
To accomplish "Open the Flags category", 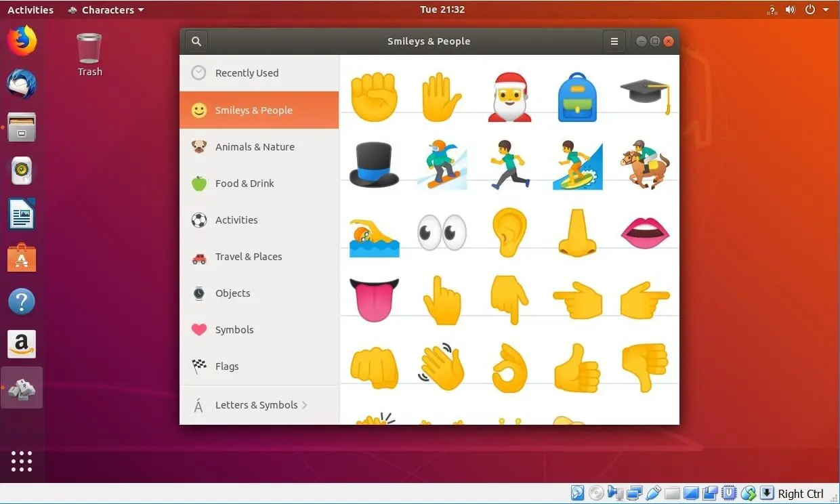I will click(259, 366).
